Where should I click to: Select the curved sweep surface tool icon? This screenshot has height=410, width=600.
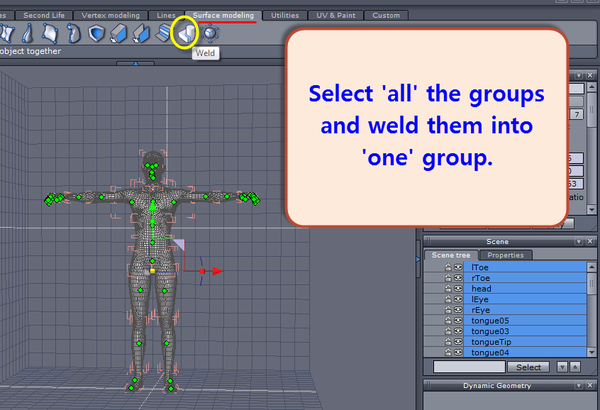pyautogui.click(x=28, y=33)
